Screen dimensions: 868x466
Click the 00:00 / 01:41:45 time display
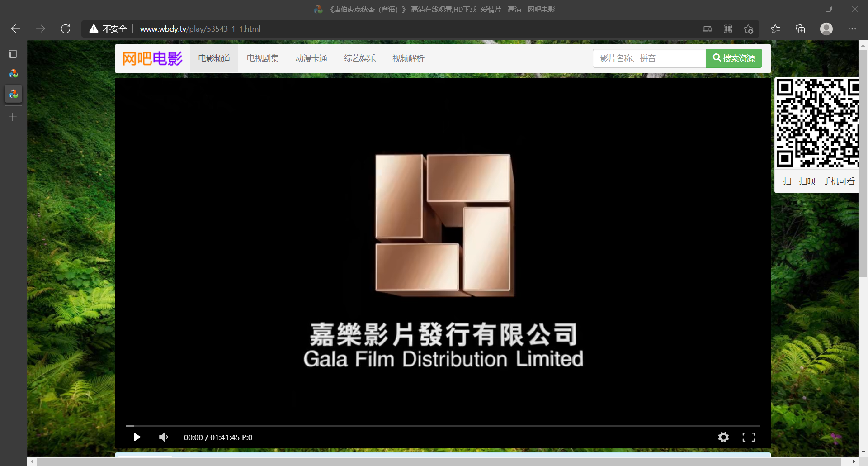point(218,437)
